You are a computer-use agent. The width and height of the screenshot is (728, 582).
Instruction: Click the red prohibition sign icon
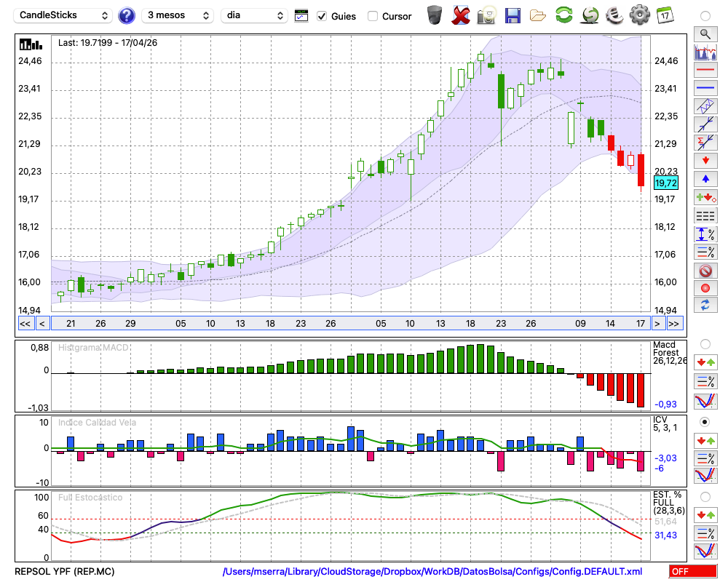click(x=705, y=270)
